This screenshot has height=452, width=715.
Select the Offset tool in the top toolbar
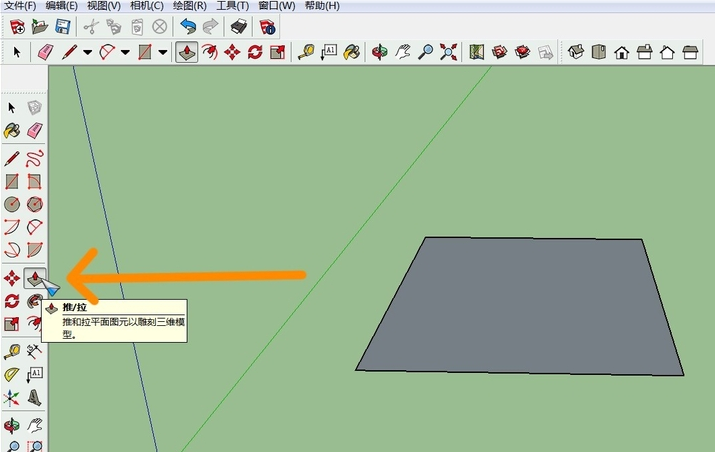[x=210, y=52]
